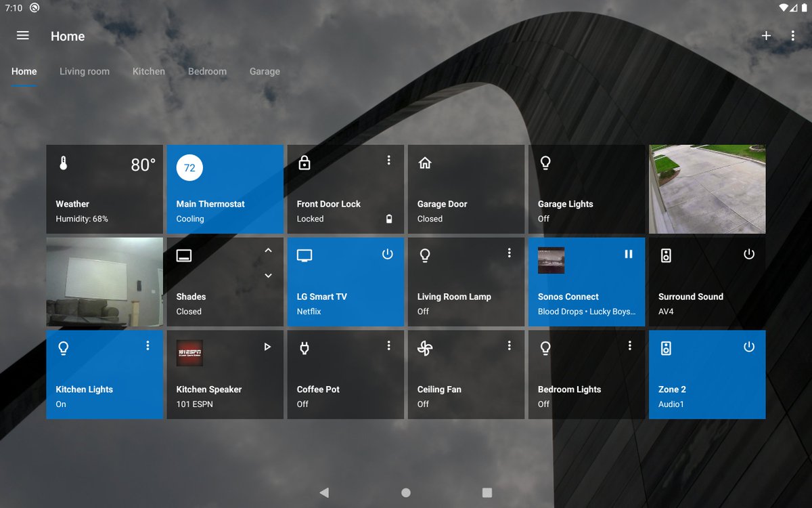Image resolution: width=812 pixels, height=508 pixels.
Task: Tap the Front Door Lock battery indicator
Action: pos(389,219)
